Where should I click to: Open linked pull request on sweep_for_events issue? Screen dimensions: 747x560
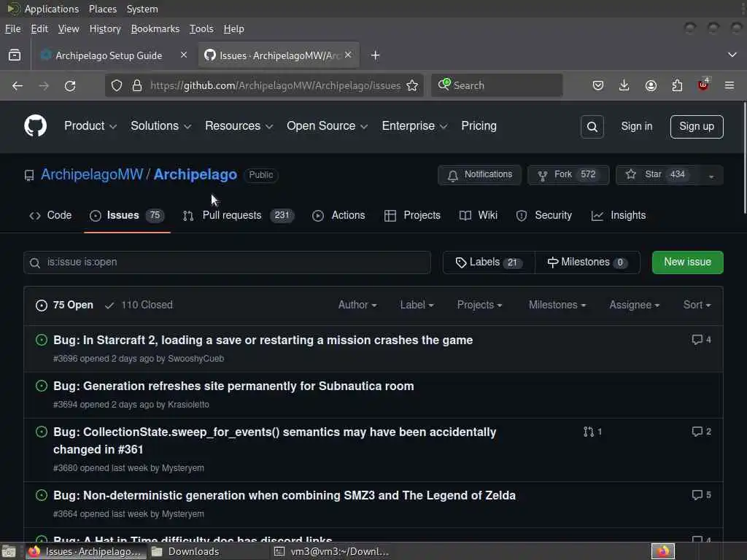click(592, 432)
